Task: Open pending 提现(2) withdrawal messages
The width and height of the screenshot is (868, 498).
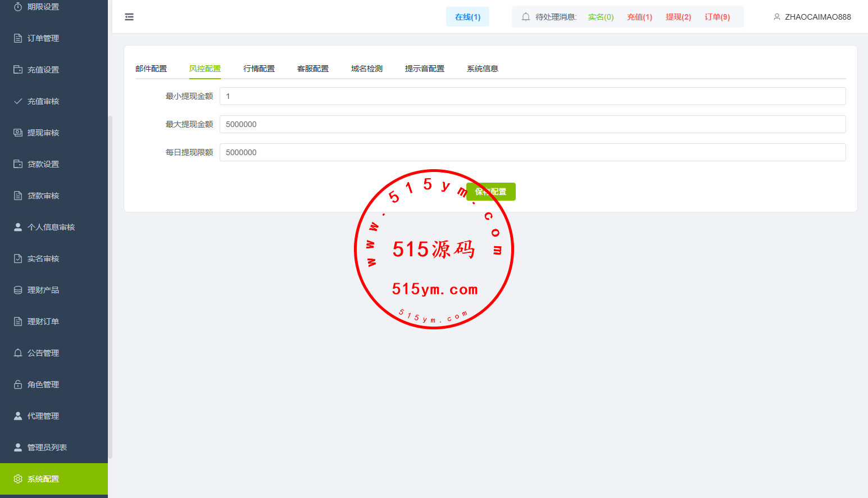Action: click(x=678, y=17)
